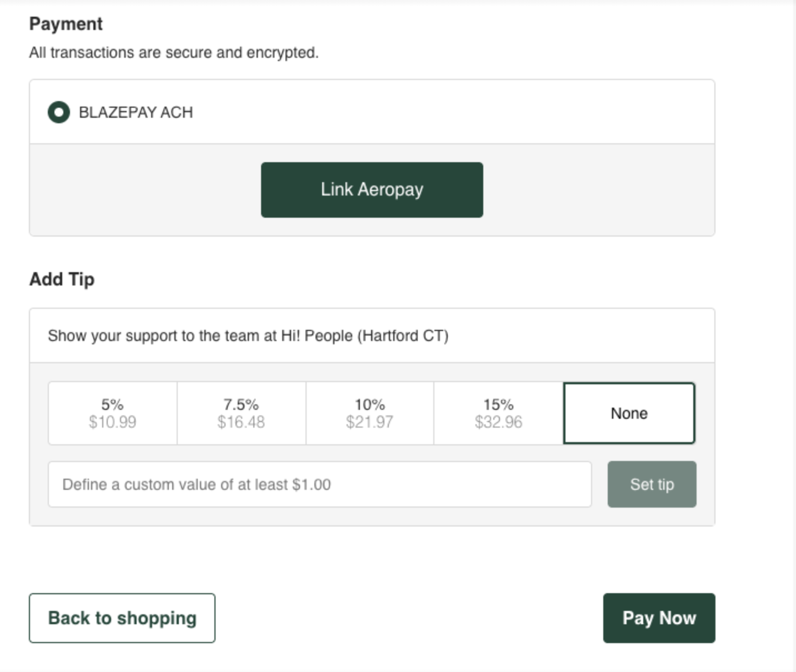Go Back to shopping
796x672 pixels.
click(x=122, y=618)
